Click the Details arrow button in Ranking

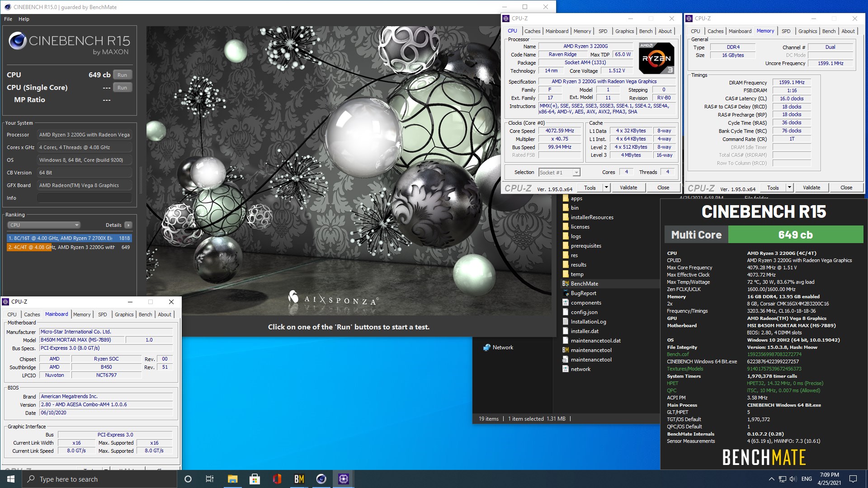coord(128,225)
